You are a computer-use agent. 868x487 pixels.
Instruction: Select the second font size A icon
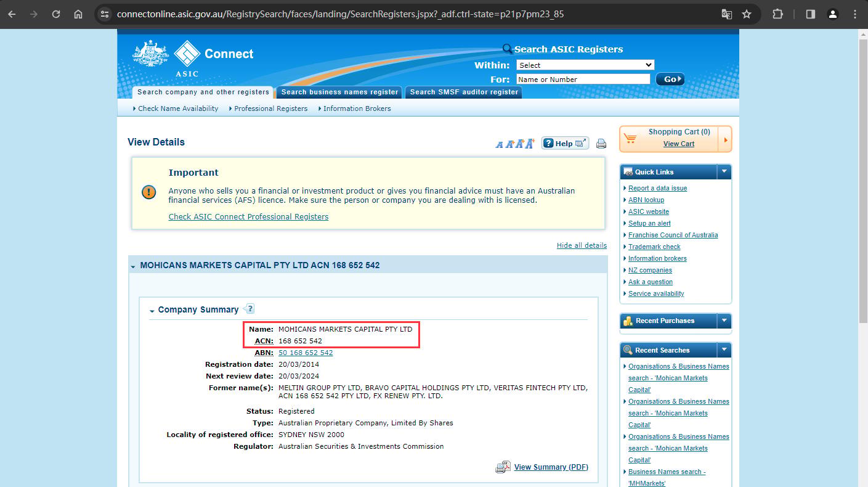(509, 144)
